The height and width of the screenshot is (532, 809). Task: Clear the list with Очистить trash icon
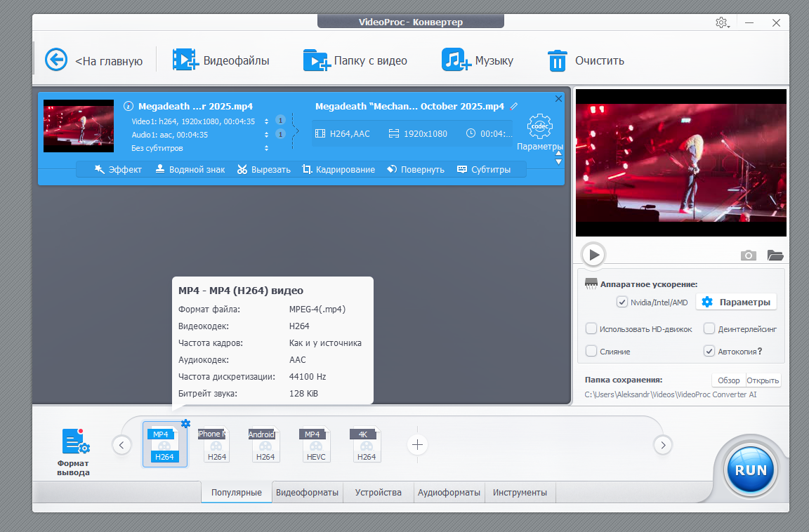point(557,61)
